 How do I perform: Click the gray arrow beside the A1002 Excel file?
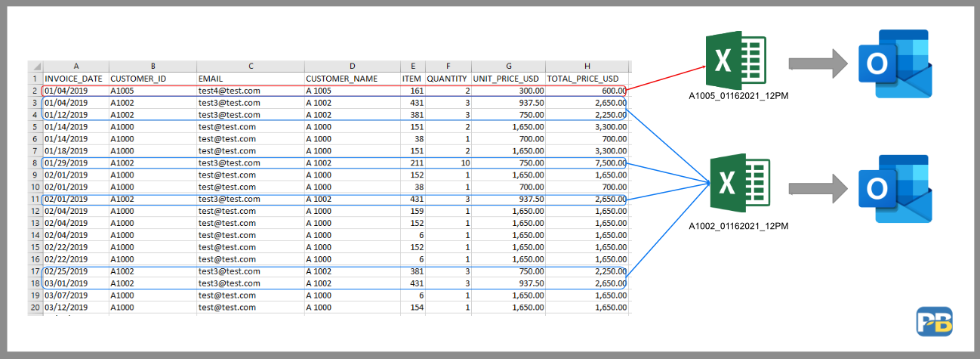click(x=817, y=187)
